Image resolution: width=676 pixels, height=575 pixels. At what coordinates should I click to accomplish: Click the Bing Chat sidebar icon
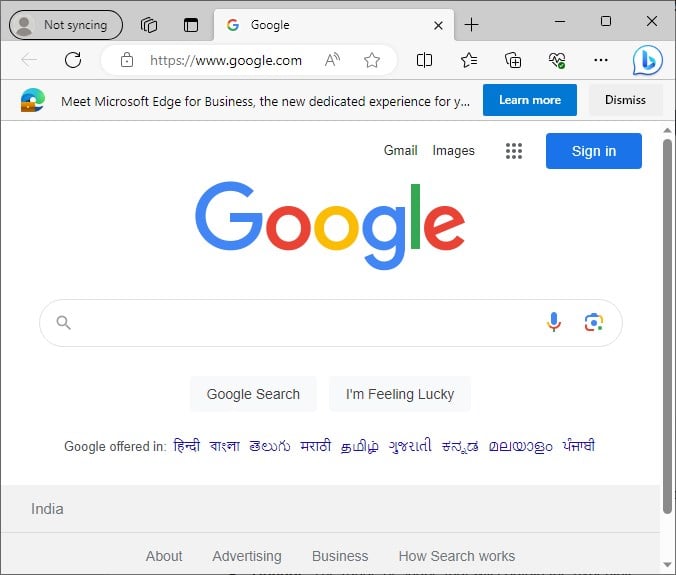click(x=648, y=60)
